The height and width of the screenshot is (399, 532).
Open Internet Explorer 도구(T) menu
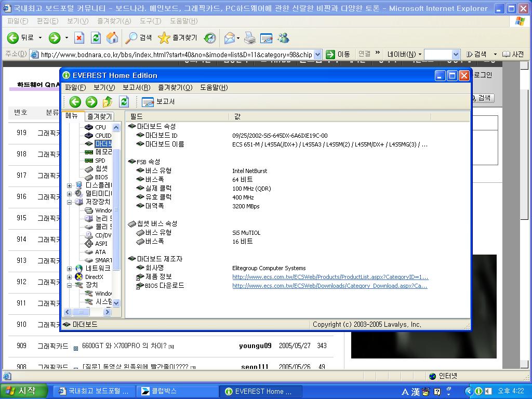coord(150,21)
